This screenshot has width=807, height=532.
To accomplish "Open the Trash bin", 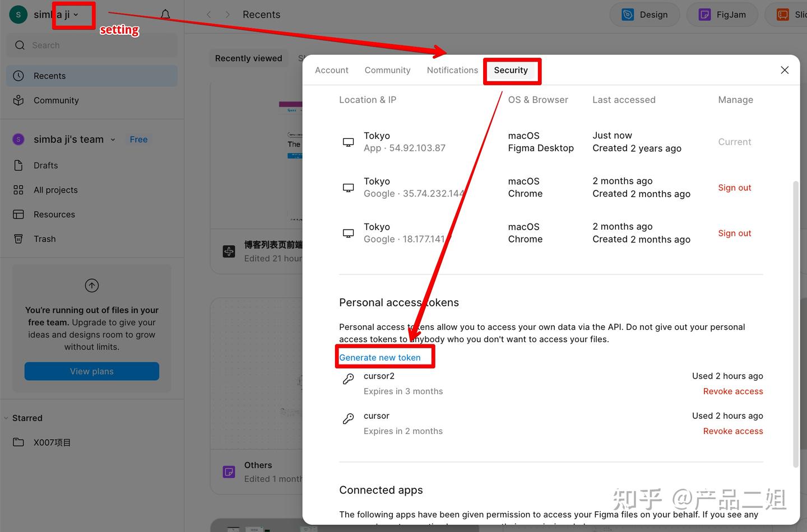I will 18,239.
